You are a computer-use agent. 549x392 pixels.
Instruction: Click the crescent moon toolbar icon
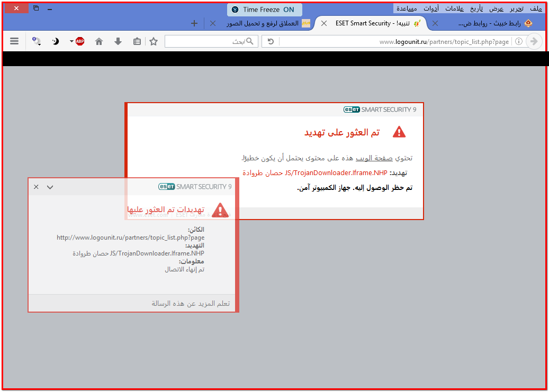pos(56,41)
